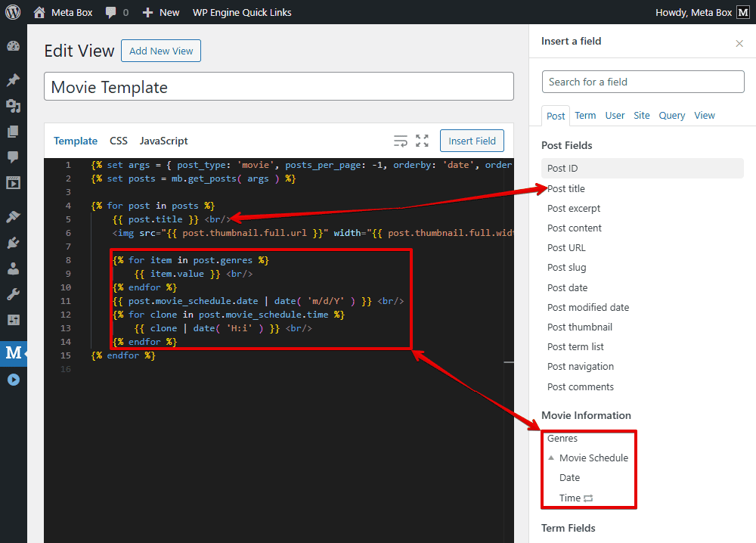Expand the editor to fullscreen
Image resolution: width=756 pixels, height=543 pixels.
422,141
